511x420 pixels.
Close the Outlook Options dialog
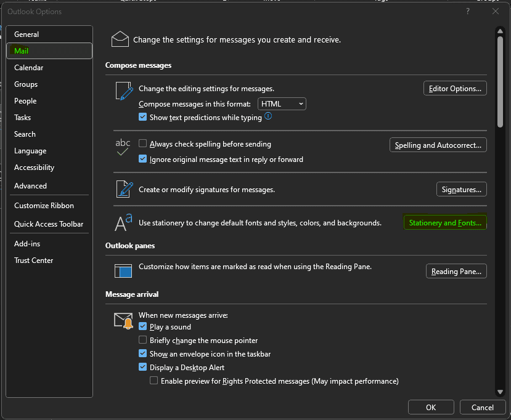pos(496,12)
